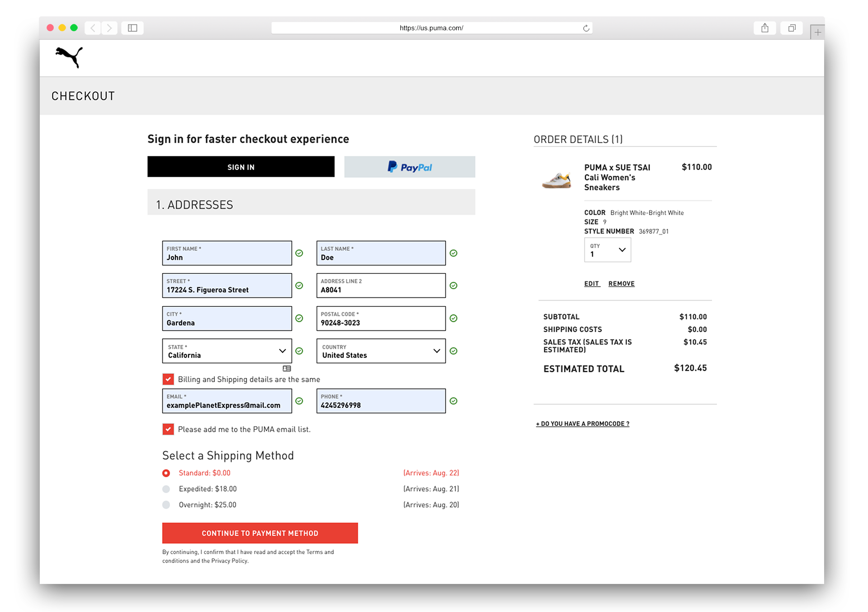Click the browser back arrow

click(x=93, y=28)
